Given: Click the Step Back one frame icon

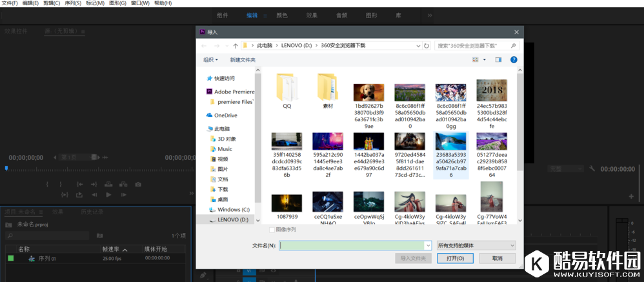Looking at the screenshot, I should (94, 195).
